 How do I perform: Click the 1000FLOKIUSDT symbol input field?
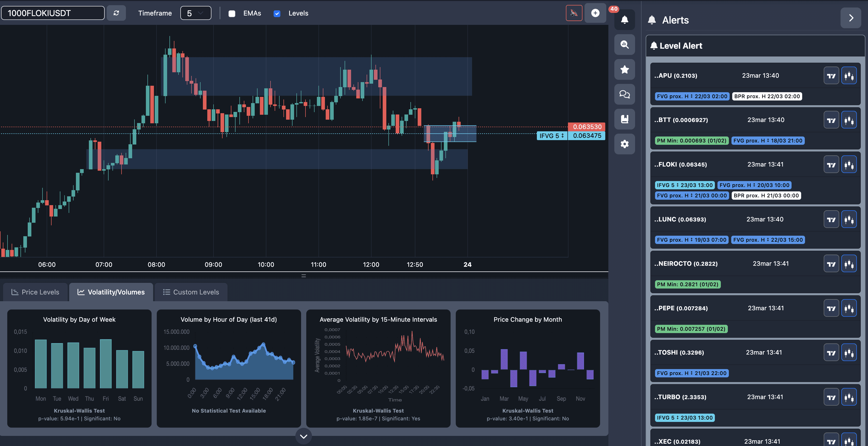click(x=53, y=13)
